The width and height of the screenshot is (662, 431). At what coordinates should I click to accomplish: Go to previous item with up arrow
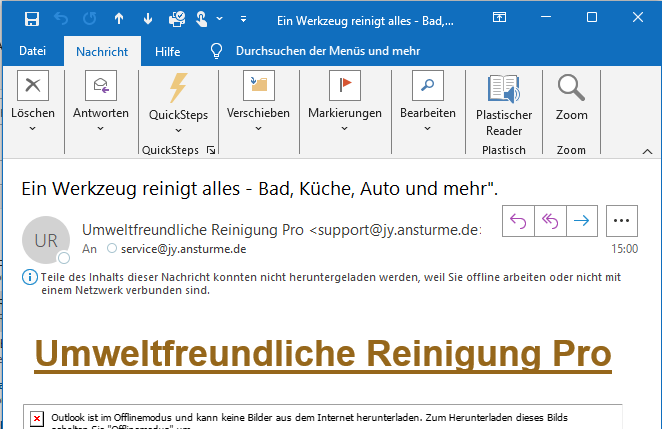point(120,18)
